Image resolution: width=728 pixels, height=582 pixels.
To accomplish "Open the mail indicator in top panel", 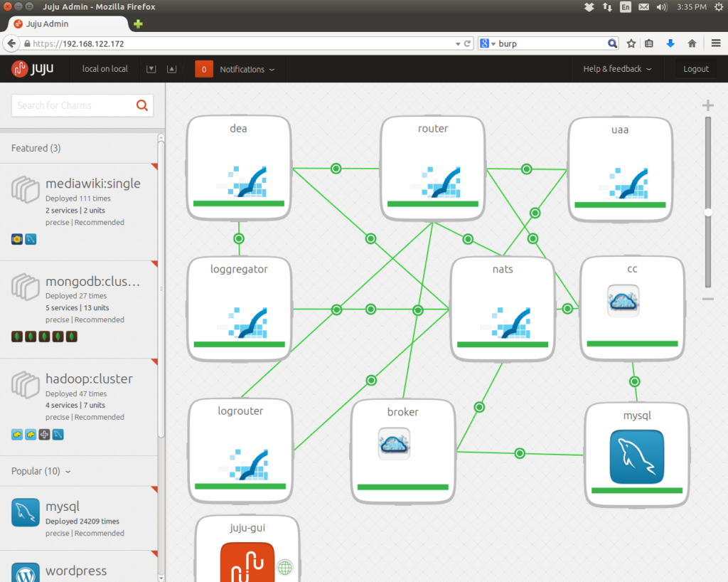I will (x=643, y=7).
